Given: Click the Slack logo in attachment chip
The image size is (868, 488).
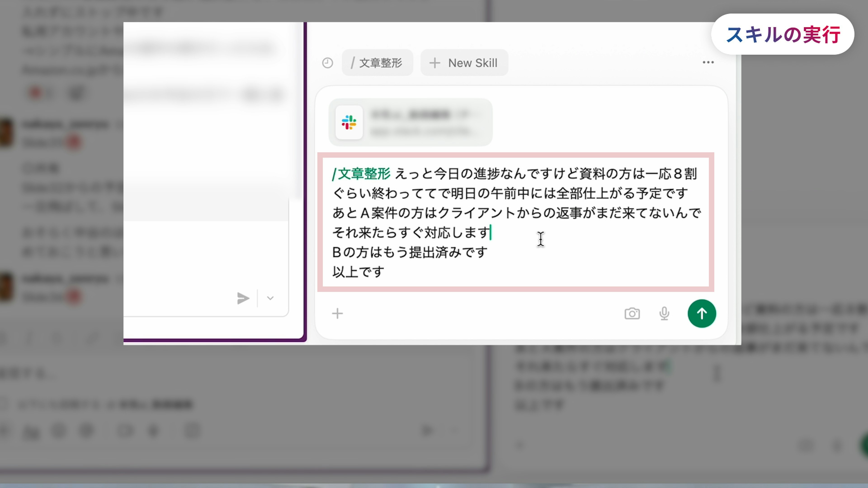Looking at the screenshot, I should click(x=349, y=122).
